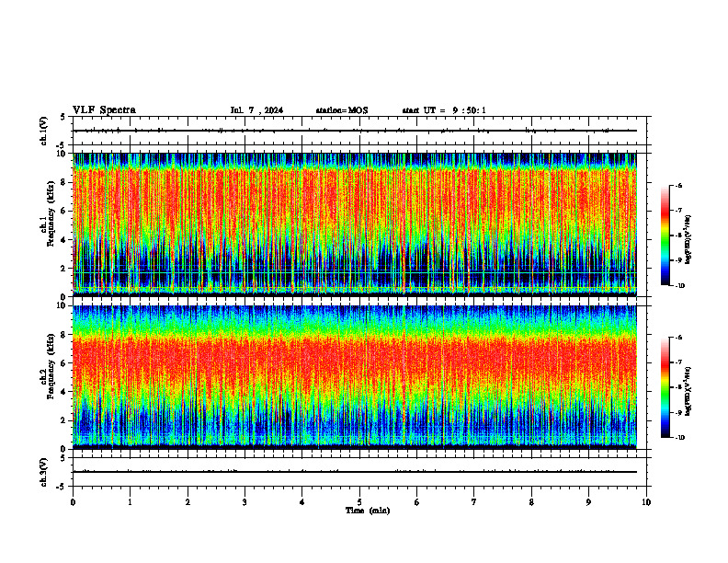Click the '8' kHz tick of ch.2 frequency axis
Image resolution: width=728 pixels, height=563 pixels.
[x=63, y=335]
